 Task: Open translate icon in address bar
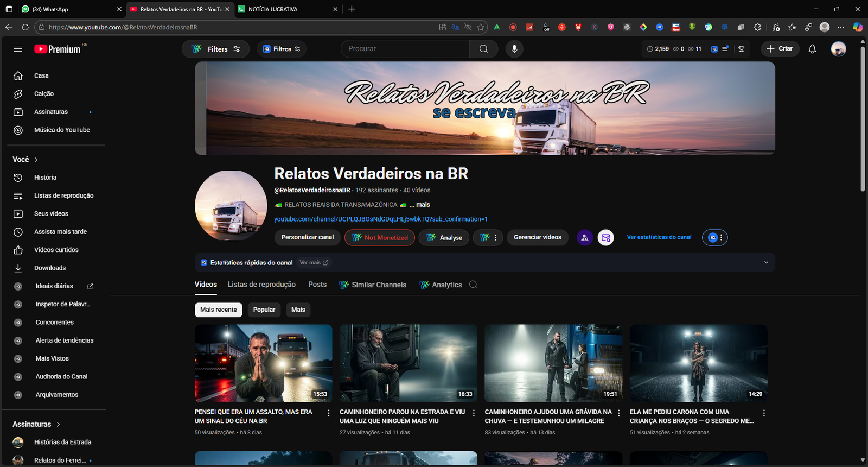455,27
